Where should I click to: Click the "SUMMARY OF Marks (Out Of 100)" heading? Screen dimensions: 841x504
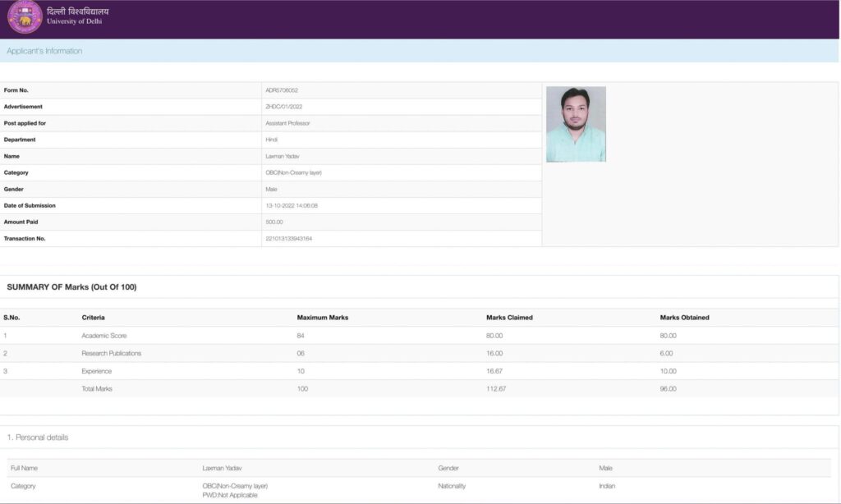pyautogui.click(x=72, y=287)
